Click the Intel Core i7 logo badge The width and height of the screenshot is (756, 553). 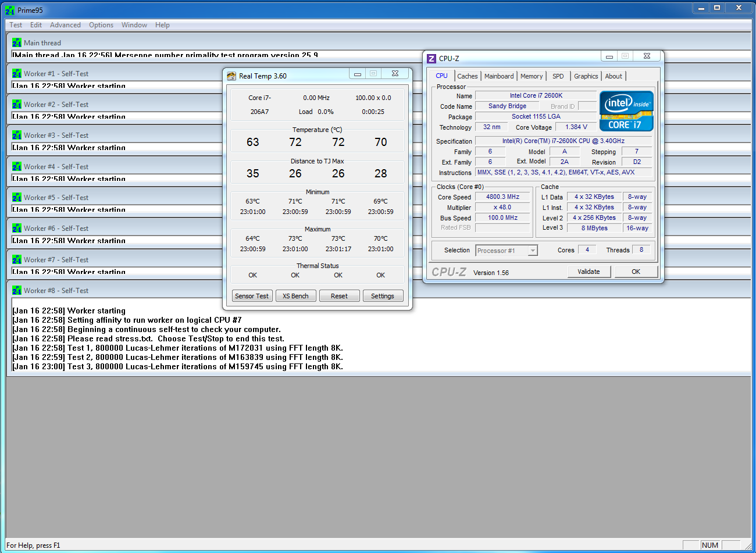pos(626,111)
